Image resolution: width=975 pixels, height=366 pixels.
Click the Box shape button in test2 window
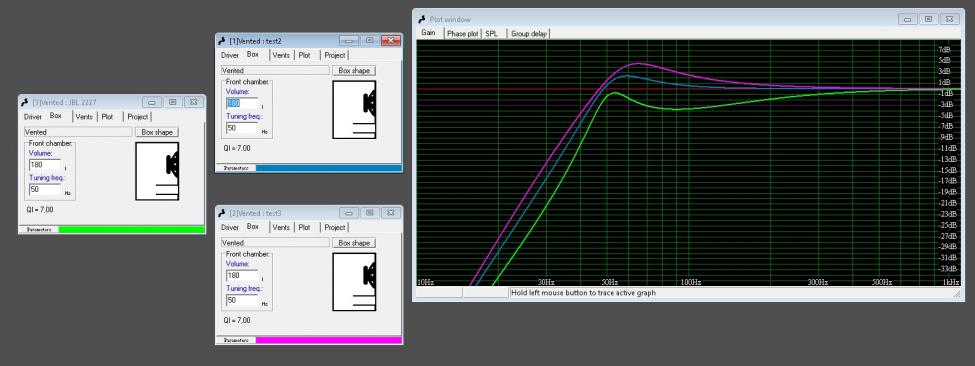tap(354, 70)
